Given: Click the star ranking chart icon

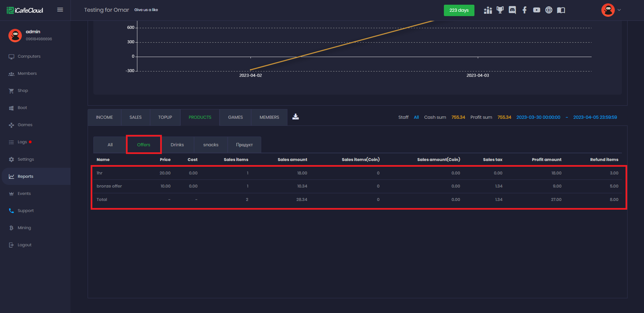Looking at the screenshot, I should click(488, 10).
